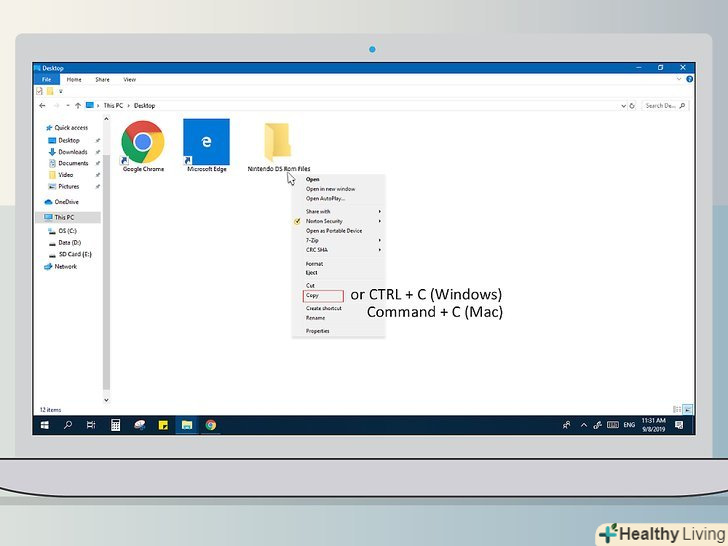This screenshot has width=728, height=546.
Task: Click the navigation pane scrollbar down arrow
Action: (x=106, y=400)
